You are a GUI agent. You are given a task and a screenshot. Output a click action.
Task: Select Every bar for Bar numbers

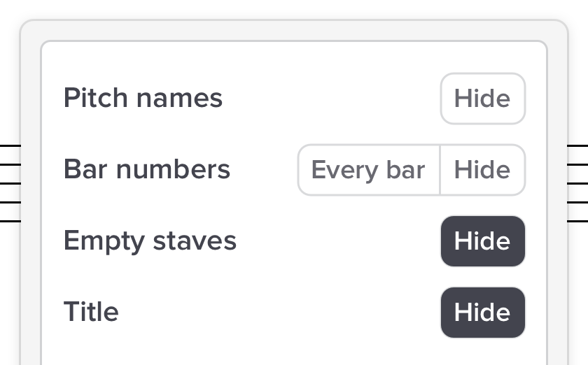368,170
